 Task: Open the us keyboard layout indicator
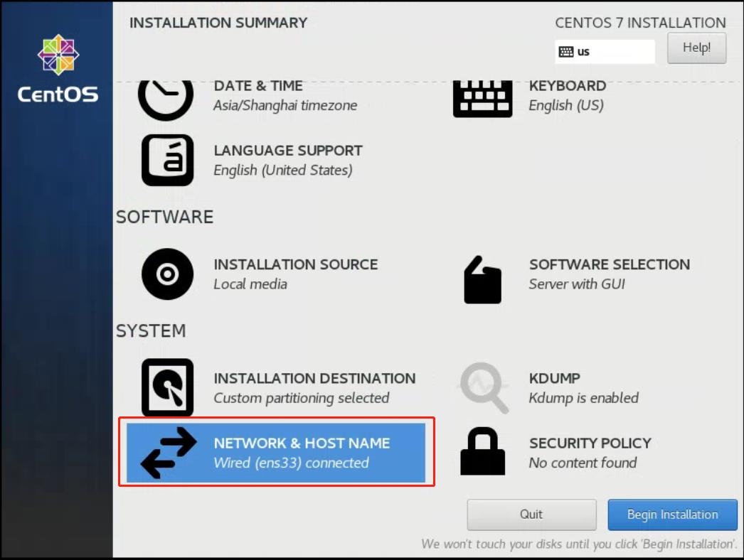tap(605, 52)
